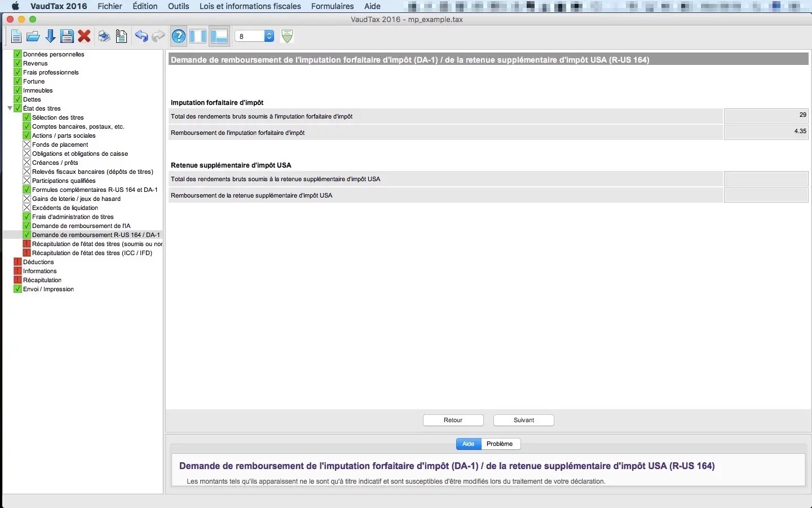This screenshot has height=508, width=812.
Task: Open an existing file with folder icon
Action: [33, 37]
